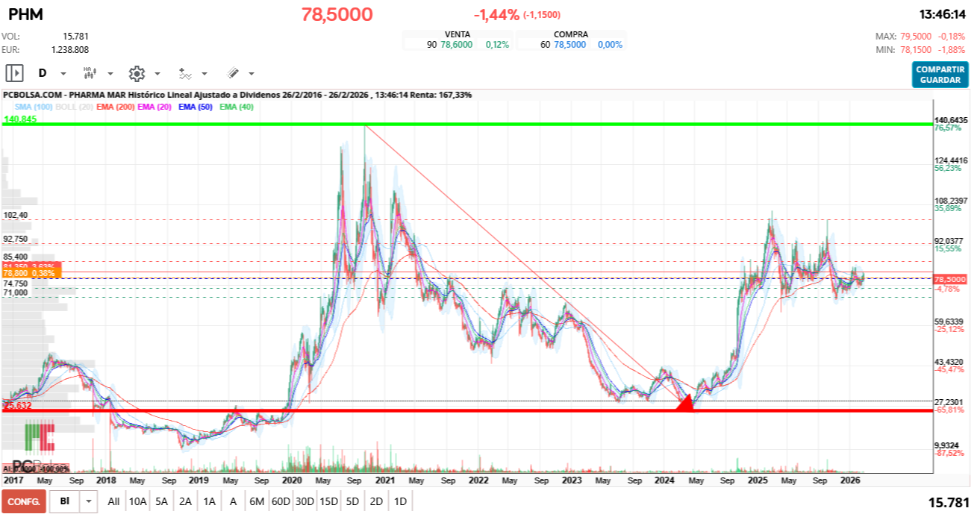Click the green 140,845 resistance line label
Image resolution: width=980 pixels, height=517 pixels.
click(x=20, y=119)
